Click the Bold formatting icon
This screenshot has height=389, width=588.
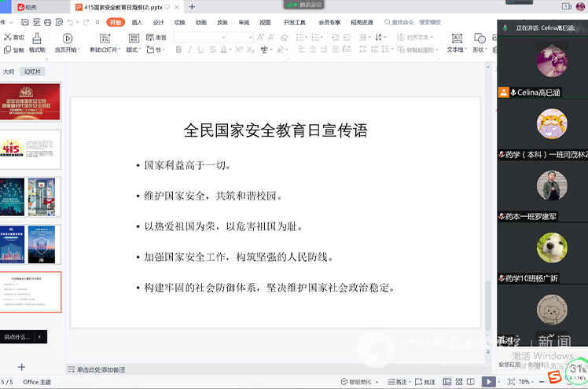pos(178,50)
